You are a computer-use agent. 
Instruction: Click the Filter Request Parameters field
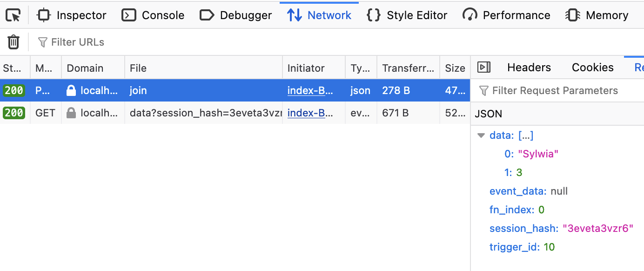click(x=558, y=91)
